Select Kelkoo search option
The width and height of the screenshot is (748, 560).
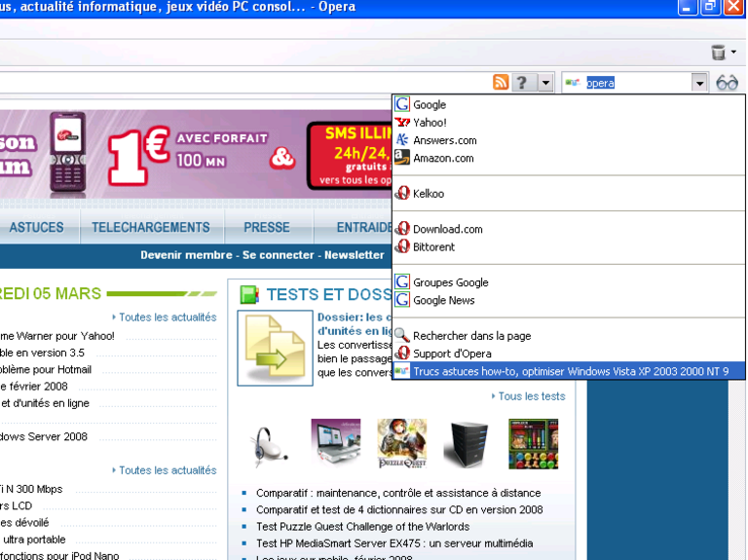(x=569, y=194)
